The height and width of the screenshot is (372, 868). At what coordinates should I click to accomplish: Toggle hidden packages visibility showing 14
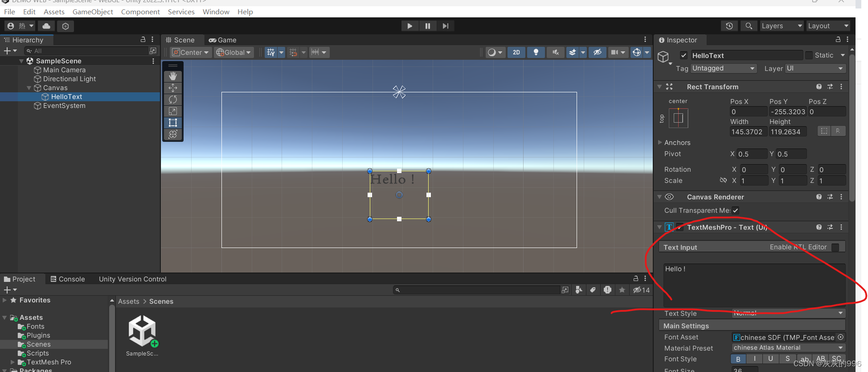point(642,290)
